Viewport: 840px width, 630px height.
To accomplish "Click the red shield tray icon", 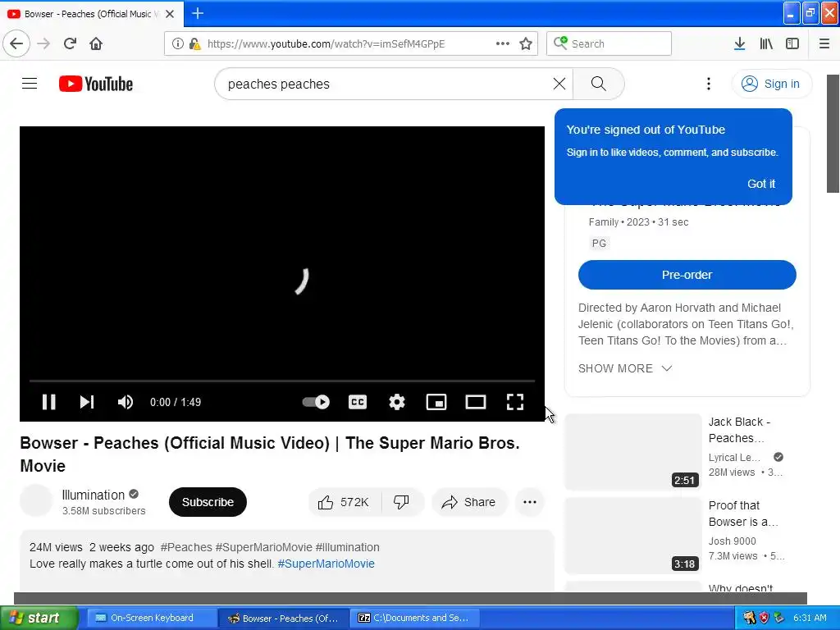I will click(764, 618).
